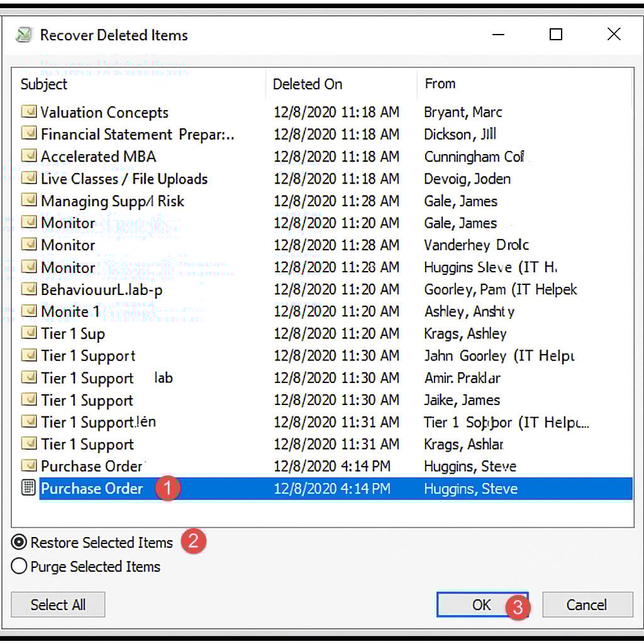Viewport: 644px width, 644px height.
Task: Click the envelope icon of Monitor from Vanderhey
Action: click(29, 245)
